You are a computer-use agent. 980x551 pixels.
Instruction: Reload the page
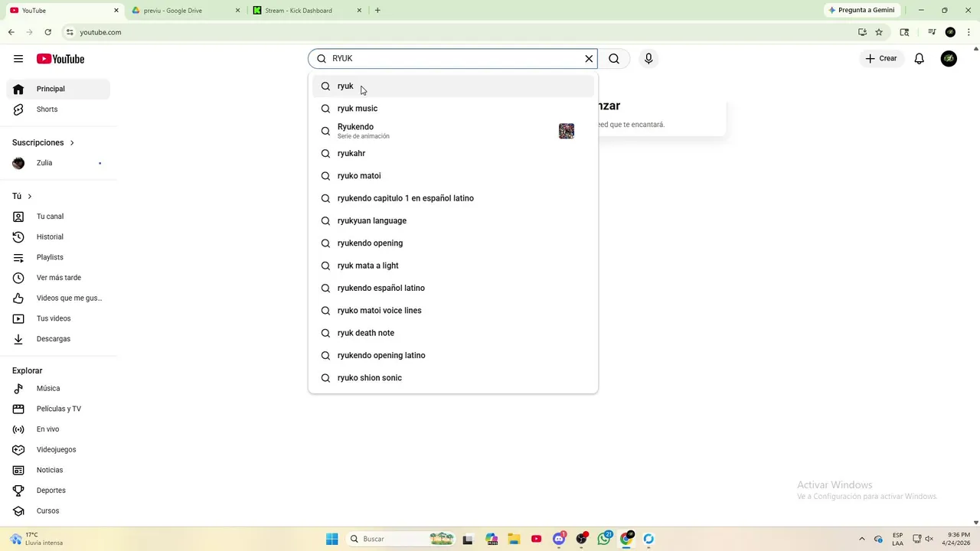click(48, 32)
